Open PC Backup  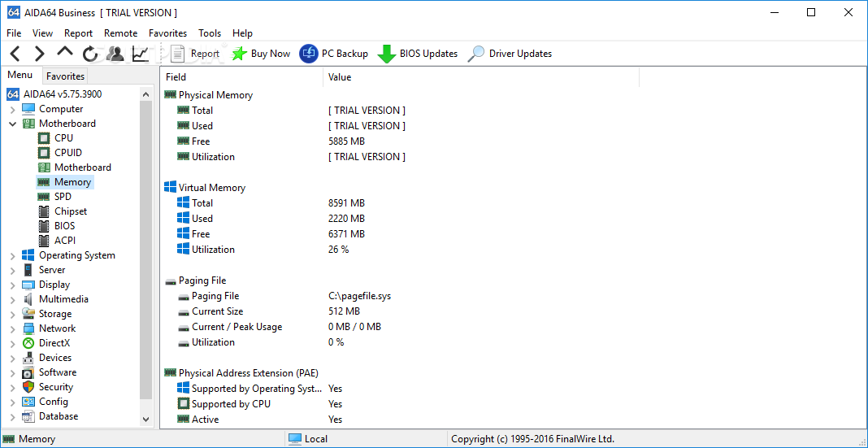point(334,54)
